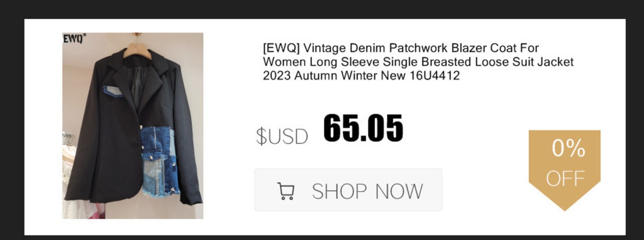The image size is (644, 240).
Task: Click the wooden hanger in the product photo
Action: pyautogui.click(x=136, y=48)
